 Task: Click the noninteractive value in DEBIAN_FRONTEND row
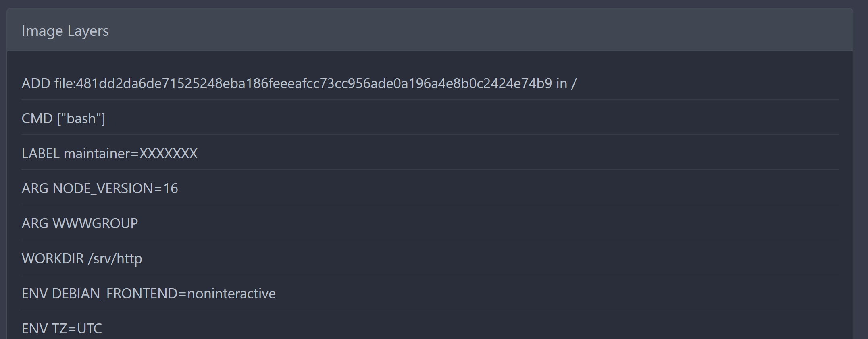tap(232, 294)
